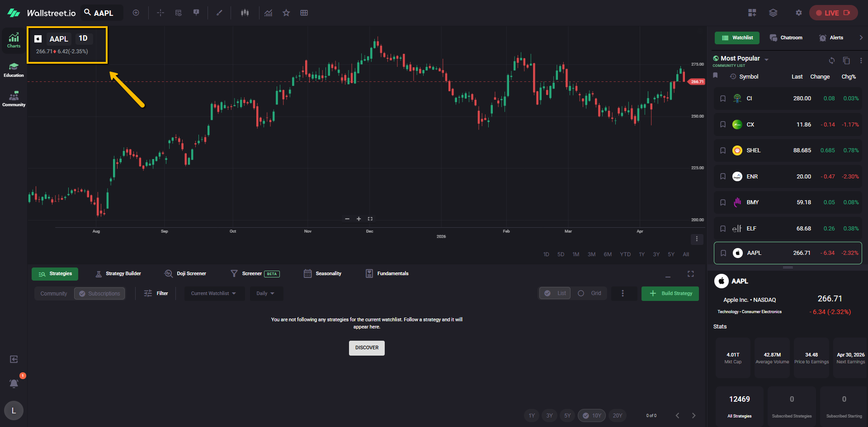Toggle the Subscriptions filter chip
868x427 pixels.
99,294
